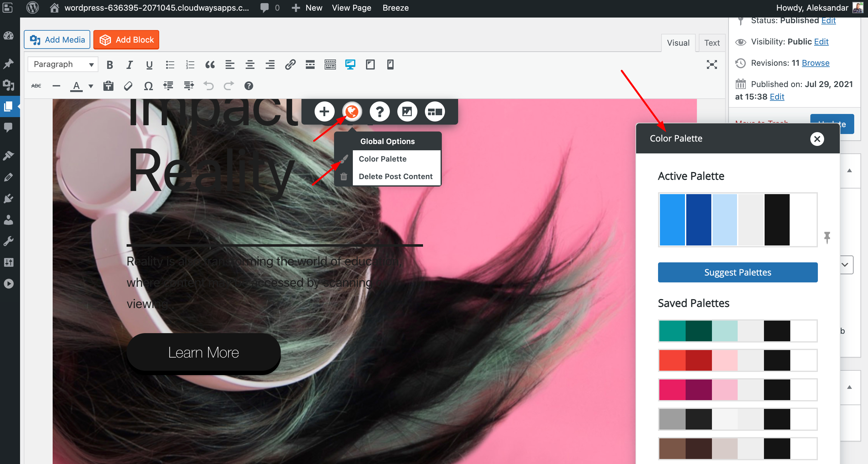Toggle underline formatting
The width and height of the screenshot is (868, 464).
149,64
